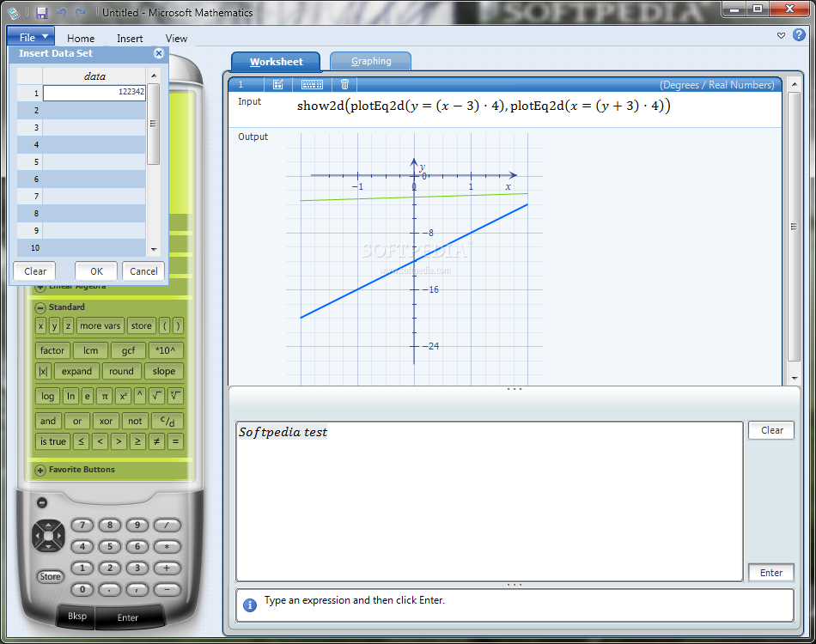Open the Help question mark icon

coord(799,35)
